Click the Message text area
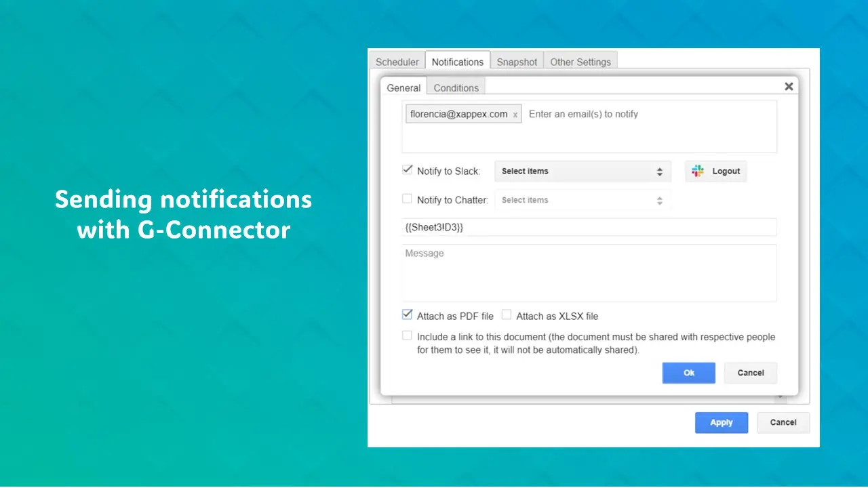This screenshot has height=488, width=868. [x=589, y=272]
